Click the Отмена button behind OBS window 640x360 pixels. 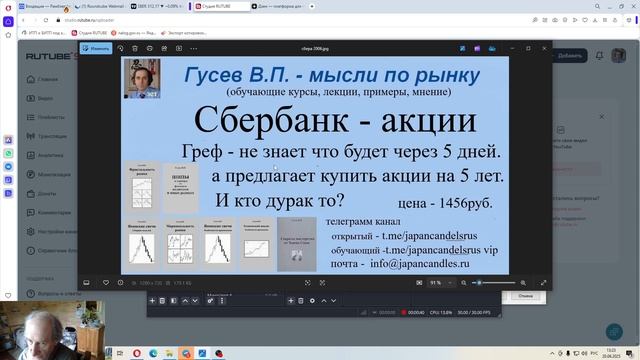525,296
